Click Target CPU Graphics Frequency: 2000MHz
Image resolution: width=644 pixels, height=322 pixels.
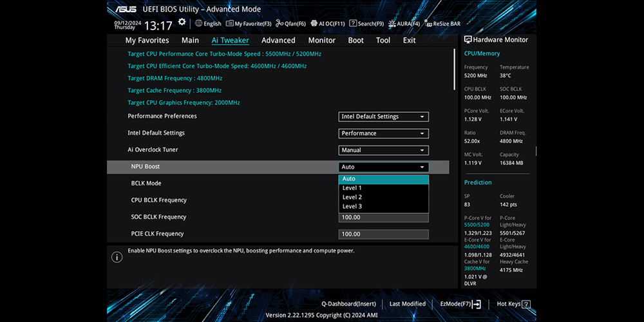coord(184,102)
